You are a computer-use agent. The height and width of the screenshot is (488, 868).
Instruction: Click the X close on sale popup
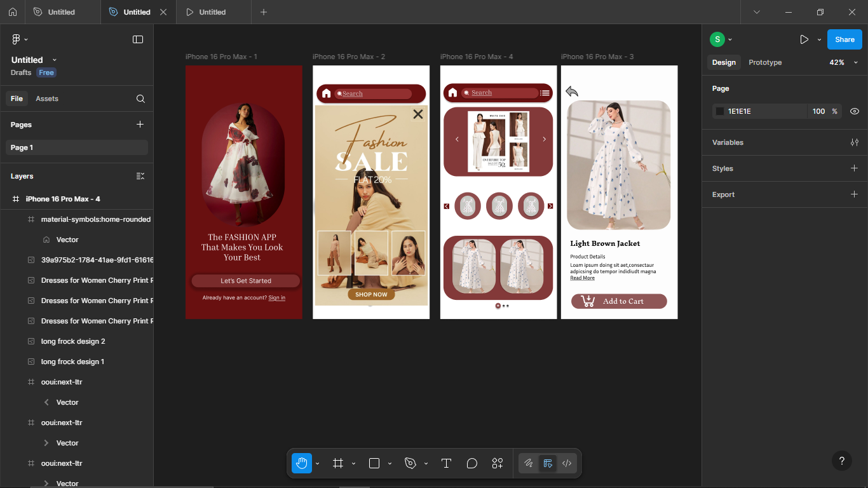[417, 114]
